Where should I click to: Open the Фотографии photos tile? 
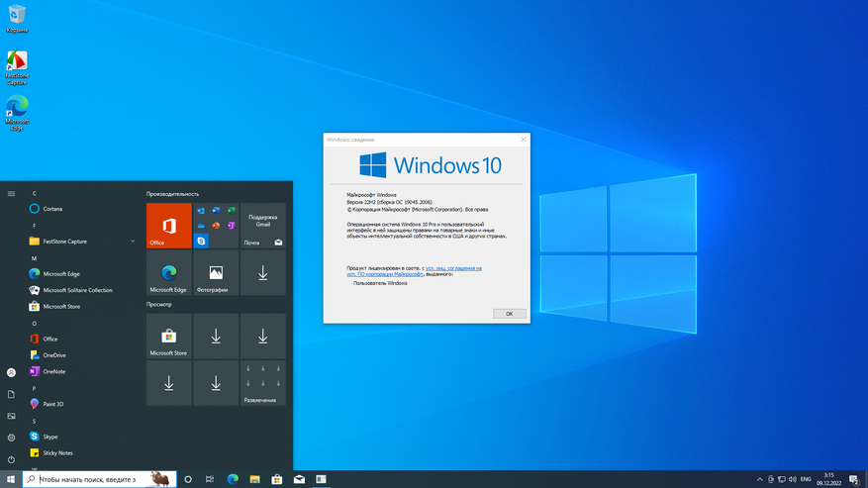216,272
